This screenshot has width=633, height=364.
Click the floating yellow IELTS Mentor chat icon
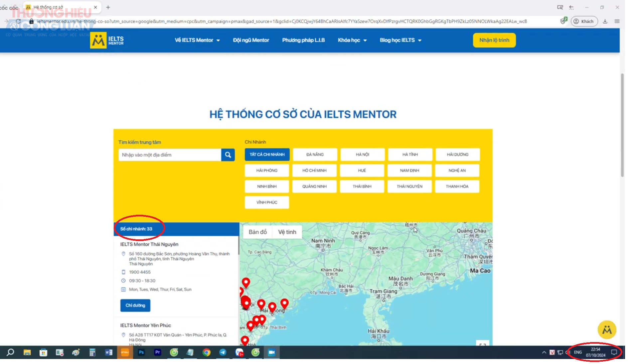[x=607, y=330]
